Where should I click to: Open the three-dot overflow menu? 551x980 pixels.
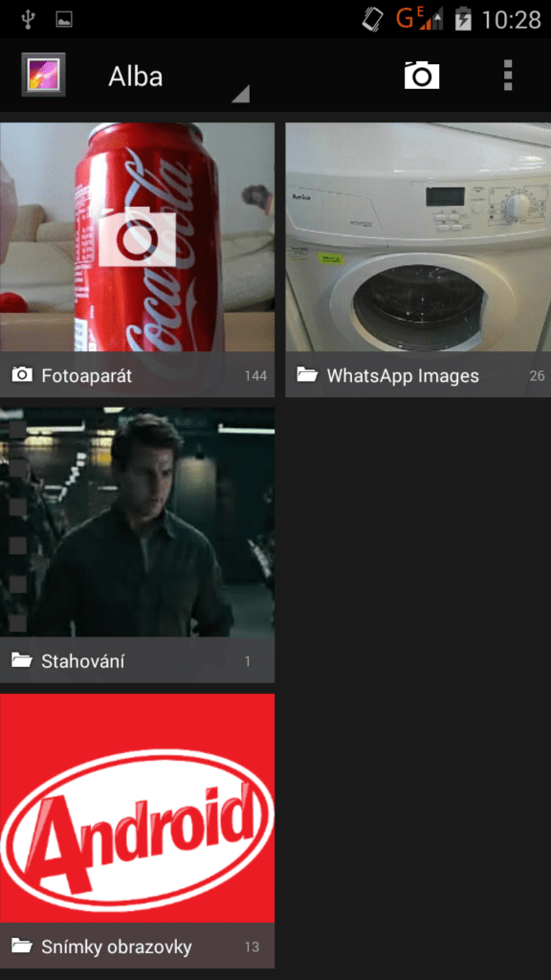[508, 76]
